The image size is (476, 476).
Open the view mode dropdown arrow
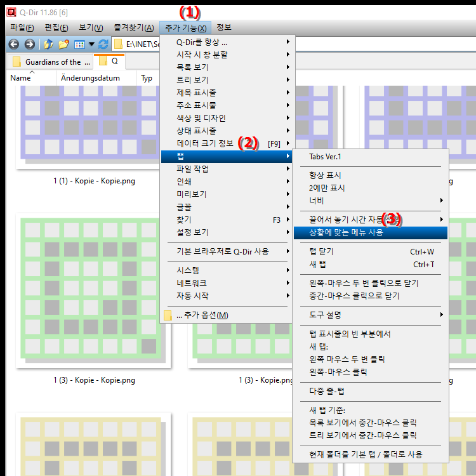click(91, 44)
